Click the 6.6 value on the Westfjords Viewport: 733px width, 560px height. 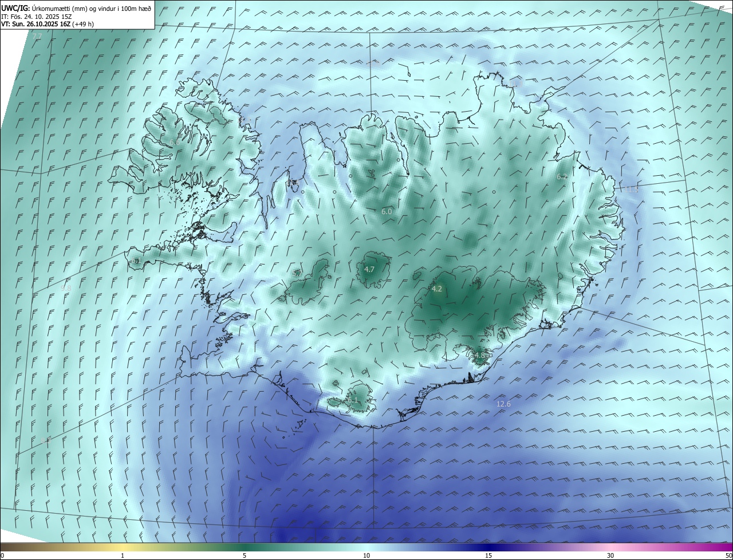175,142
